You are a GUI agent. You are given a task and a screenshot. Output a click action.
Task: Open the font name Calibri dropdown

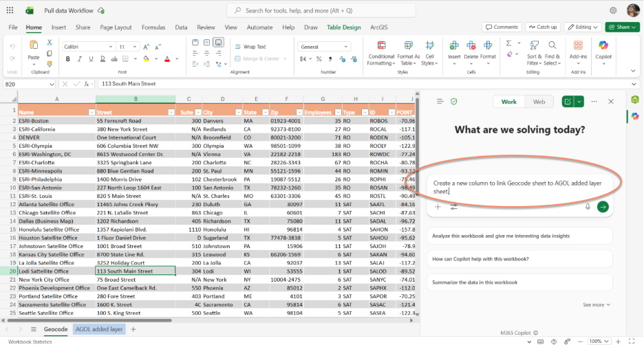click(x=111, y=47)
